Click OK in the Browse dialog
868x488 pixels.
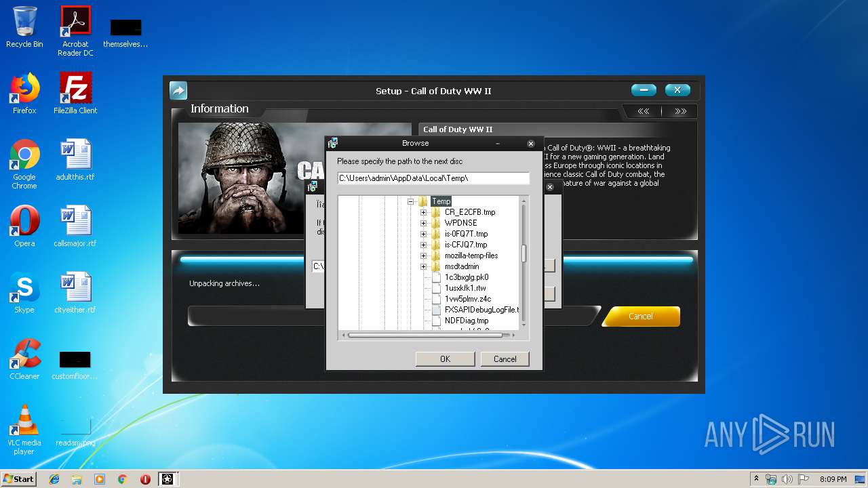tap(445, 359)
